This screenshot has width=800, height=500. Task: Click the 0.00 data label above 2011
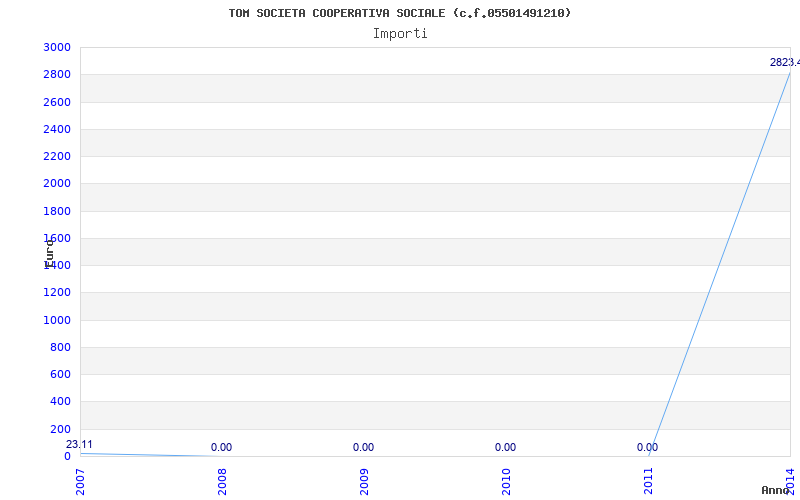coord(647,447)
